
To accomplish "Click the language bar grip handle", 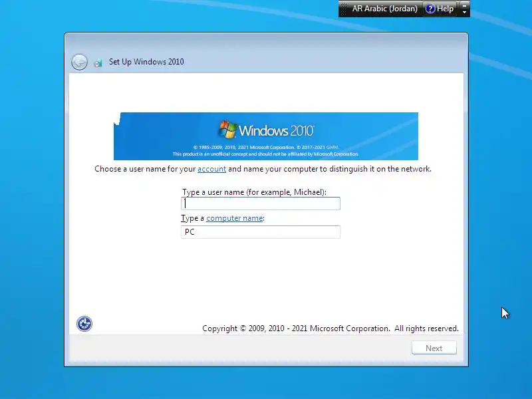I will pos(344,9).
